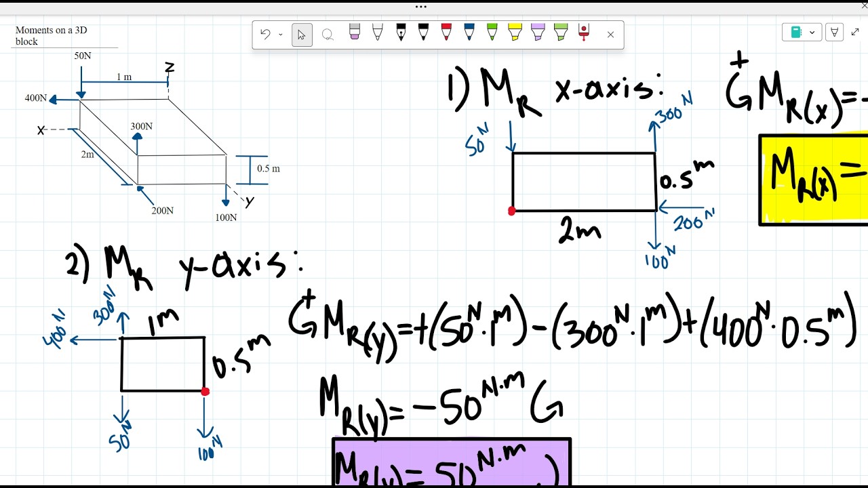Pick the lasso select tool

pyautogui.click(x=327, y=35)
